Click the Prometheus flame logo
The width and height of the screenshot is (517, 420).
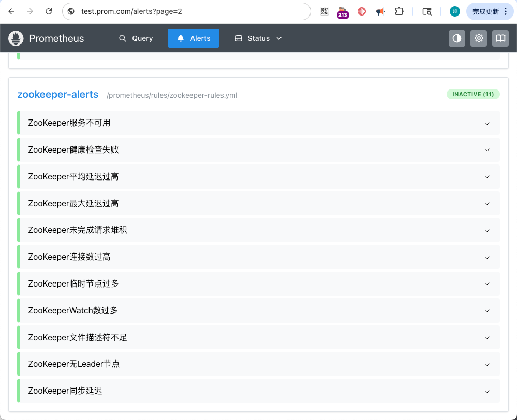click(16, 38)
